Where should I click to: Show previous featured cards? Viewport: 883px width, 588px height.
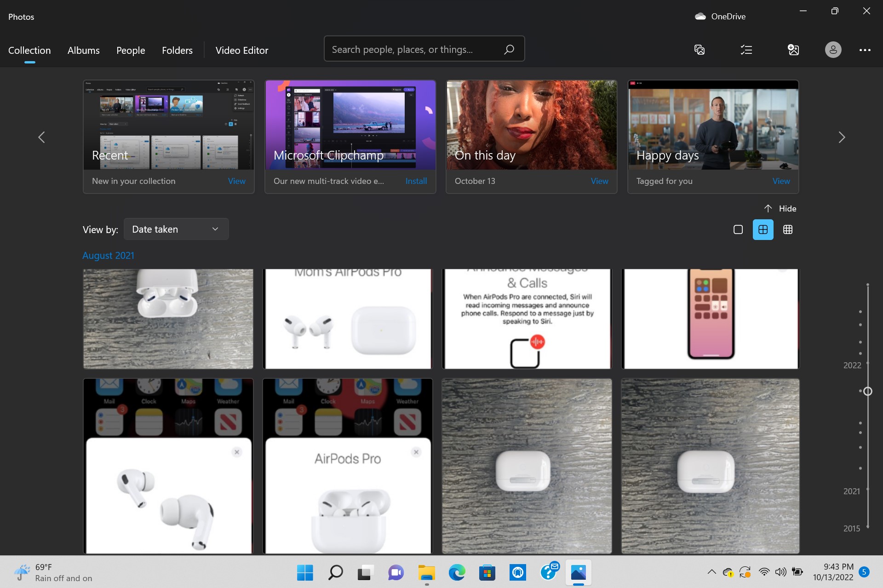(x=41, y=137)
